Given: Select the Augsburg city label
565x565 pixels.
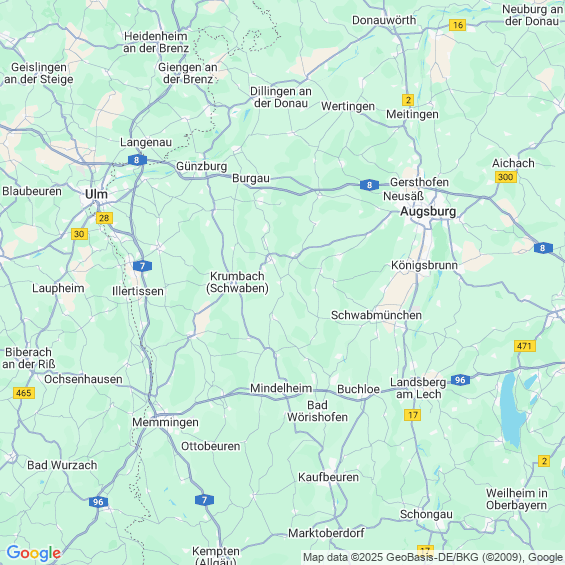Looking at the screenshot, I should (x=428, y=211).
